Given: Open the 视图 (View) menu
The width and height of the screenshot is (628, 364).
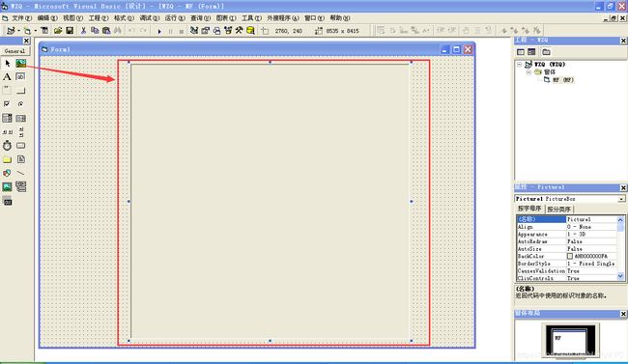Looking at the screenshot, I should 72,18.
